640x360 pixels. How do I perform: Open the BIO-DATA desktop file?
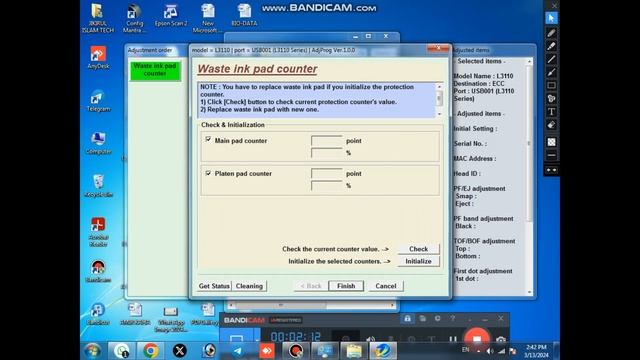[x=244, y=16]
